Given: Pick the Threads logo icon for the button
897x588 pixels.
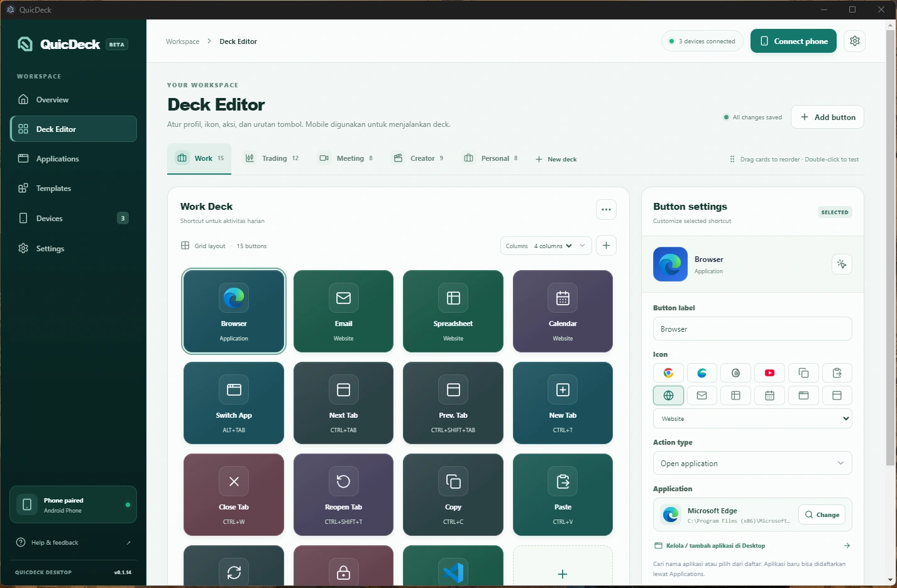Looking at the screenshot, I should point(735,373).
